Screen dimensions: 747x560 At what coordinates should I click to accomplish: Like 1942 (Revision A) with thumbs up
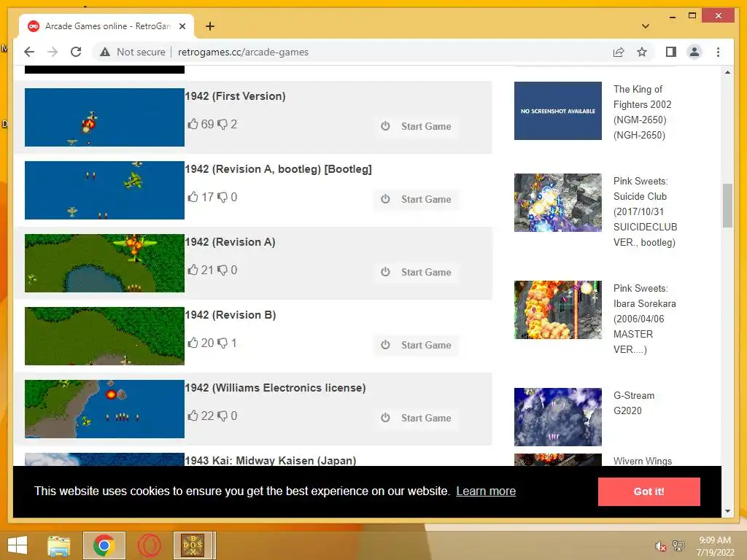pyautogui.click(x=193, y=270)
